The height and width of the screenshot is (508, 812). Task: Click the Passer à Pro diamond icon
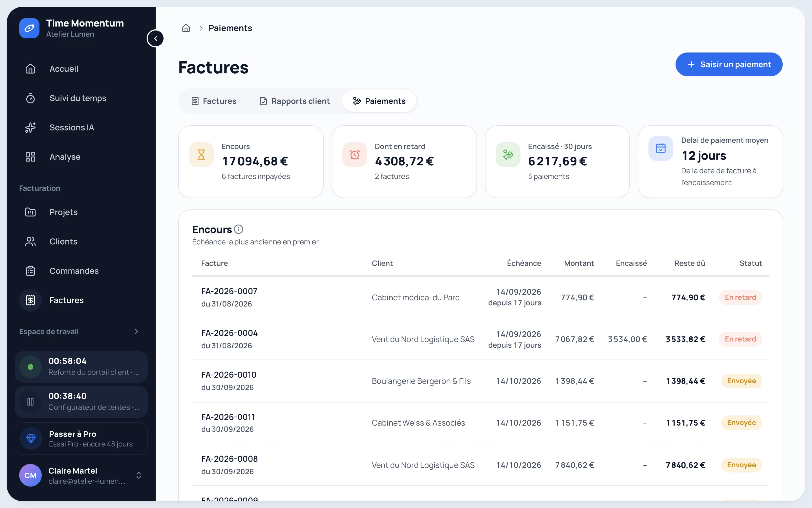[x=31, y=439]
